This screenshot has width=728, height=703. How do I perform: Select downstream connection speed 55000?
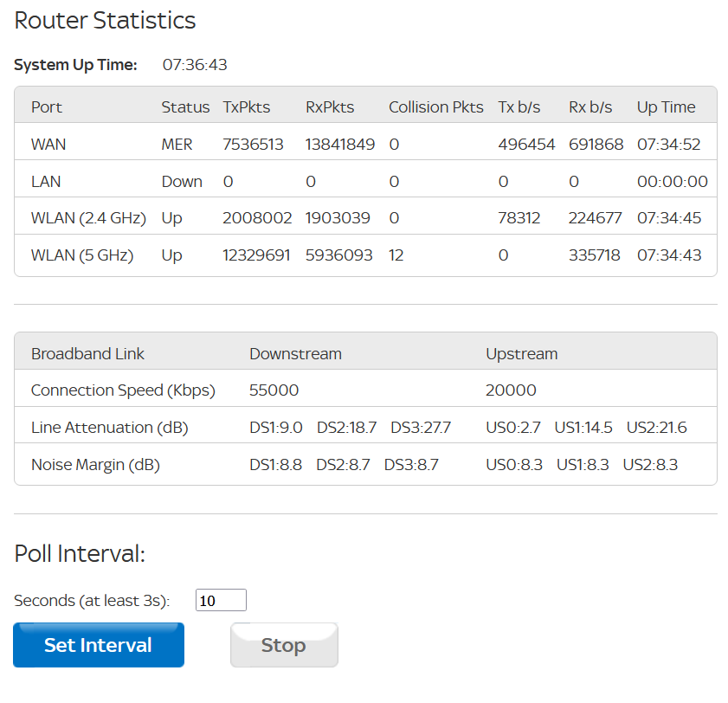pos(274,390)
